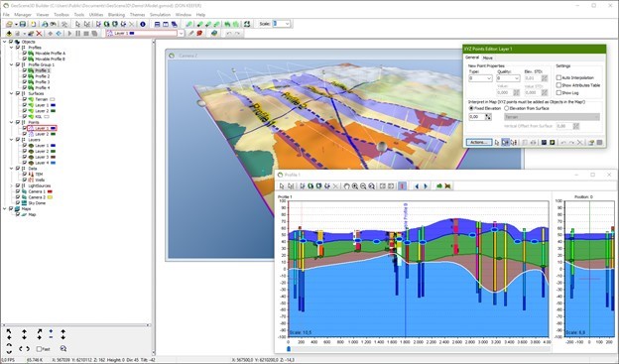The image size is (619, 364).
Task: Select Profile 2 in the object tree
Action: (x=43, y=76)
